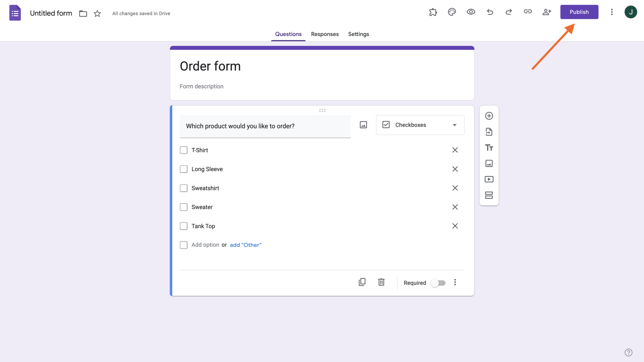Preview the form with the eye icon

471,12
